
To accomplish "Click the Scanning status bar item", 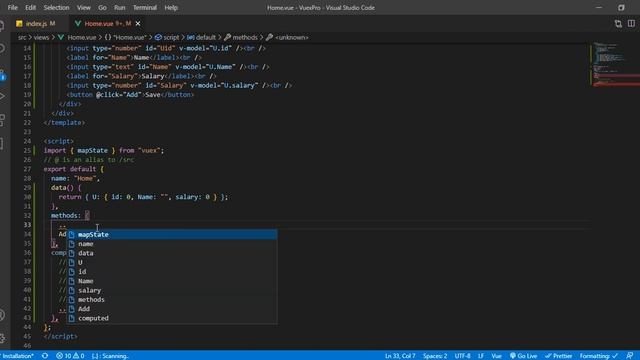I will pyautogui.click(x=110, y=356).
